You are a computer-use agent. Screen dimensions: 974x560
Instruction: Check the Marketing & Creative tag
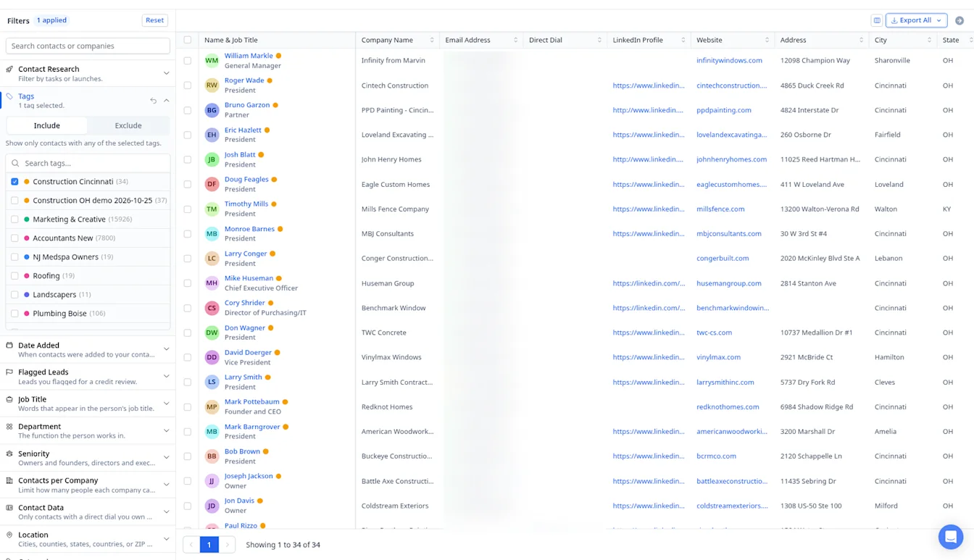(x=14, y=220)
